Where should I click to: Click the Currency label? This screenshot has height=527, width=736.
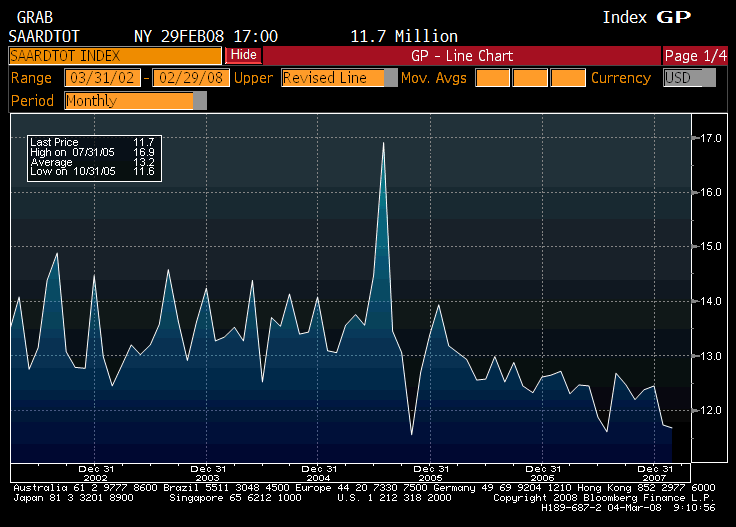tap(621, 78)
